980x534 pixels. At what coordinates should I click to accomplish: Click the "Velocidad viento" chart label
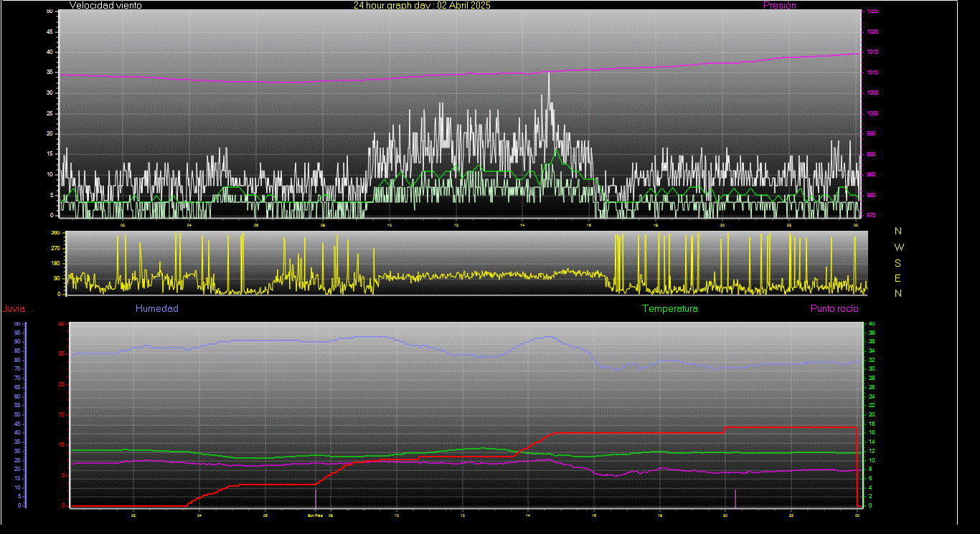tap(105, 5)
